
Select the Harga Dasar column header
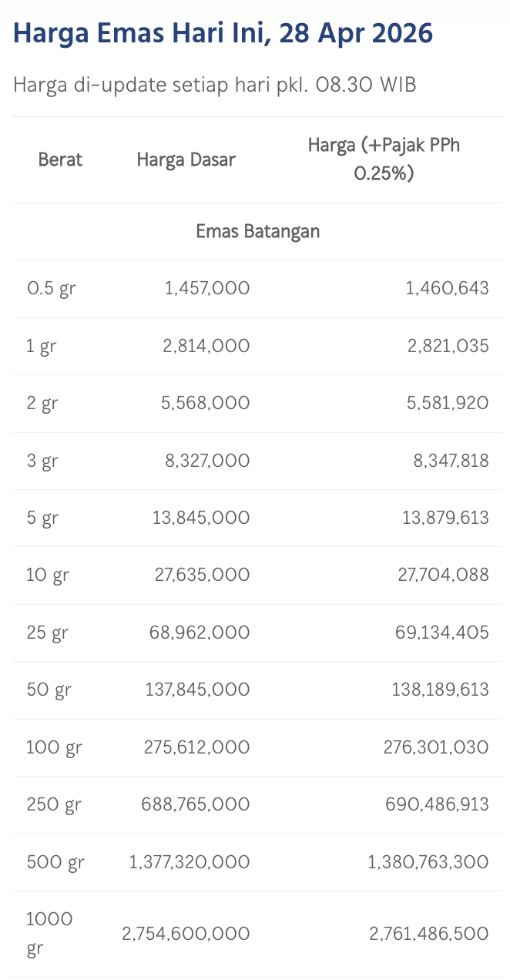(x=186, y=160)
